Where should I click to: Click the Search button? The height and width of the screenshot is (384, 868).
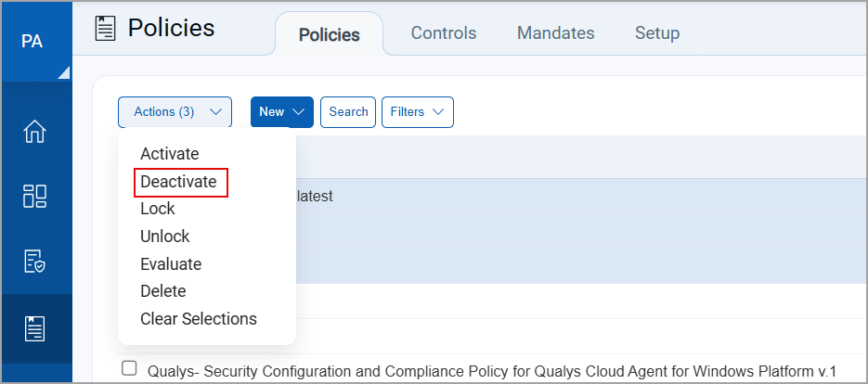click(x=348, y=112)
